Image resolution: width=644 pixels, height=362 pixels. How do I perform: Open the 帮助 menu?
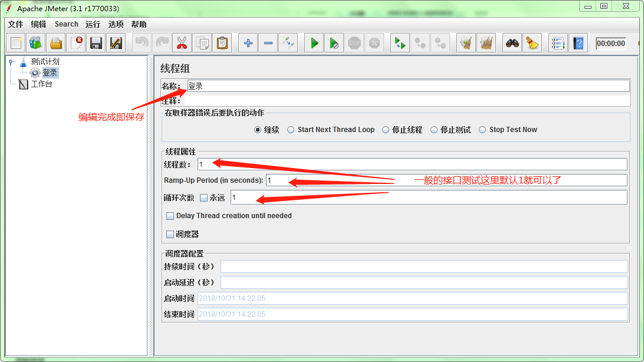[139, 24]
